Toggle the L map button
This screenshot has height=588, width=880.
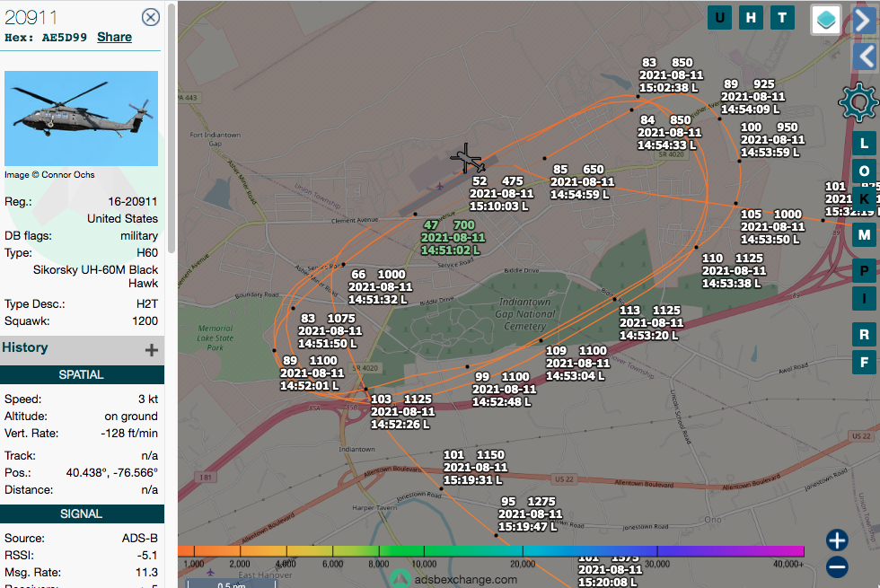(x=864, y=144)
